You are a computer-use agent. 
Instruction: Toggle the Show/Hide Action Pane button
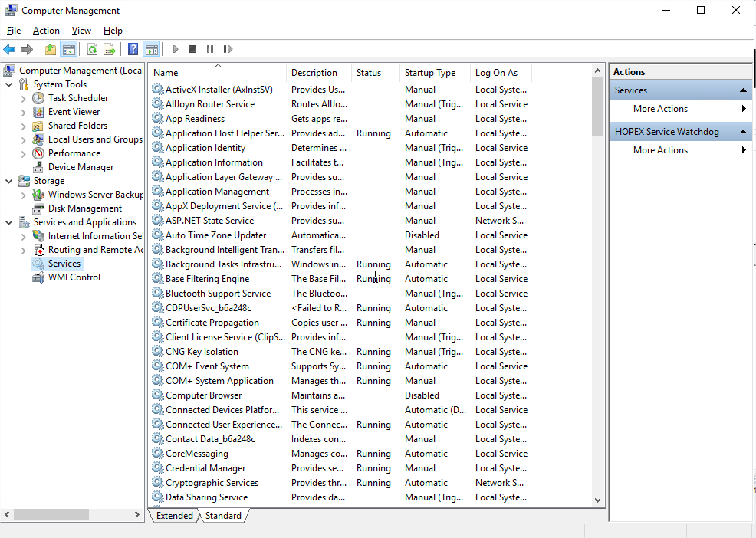[x=151, y=50]
